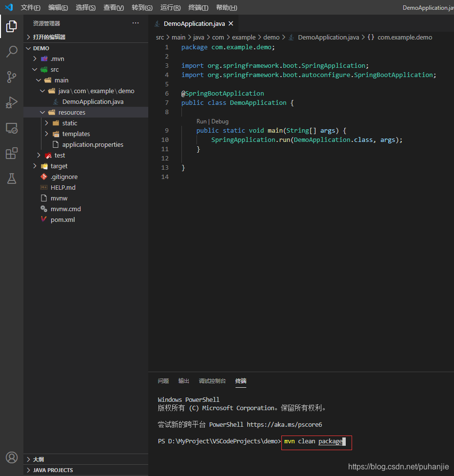
Task: Click Run above the main method
Action: tap(201, 121)
